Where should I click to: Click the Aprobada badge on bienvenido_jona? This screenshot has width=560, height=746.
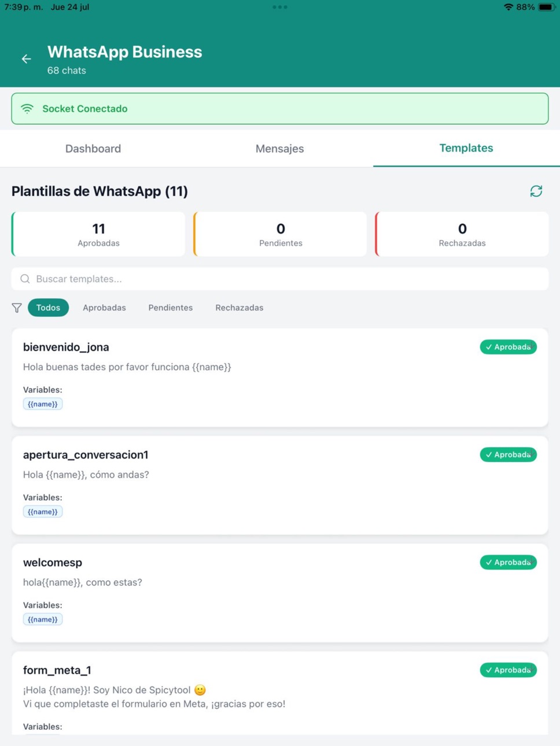coord(508,347)
